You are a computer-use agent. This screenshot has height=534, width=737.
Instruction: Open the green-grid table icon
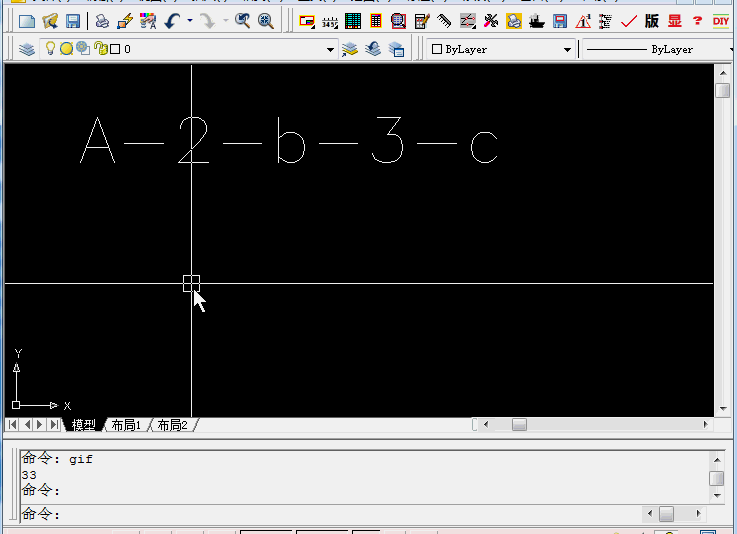point(353,21)
